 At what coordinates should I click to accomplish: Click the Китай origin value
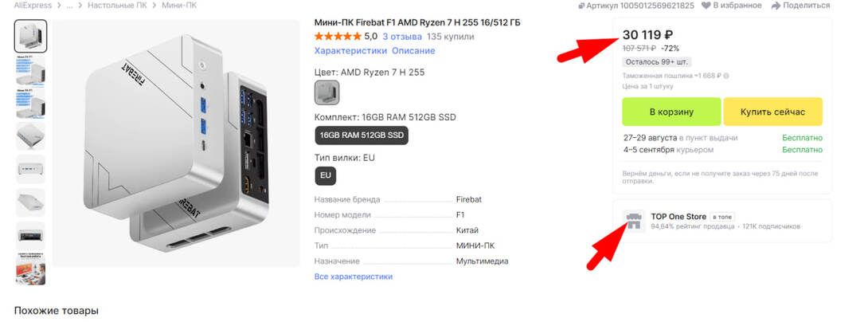[x=467, y=230]
